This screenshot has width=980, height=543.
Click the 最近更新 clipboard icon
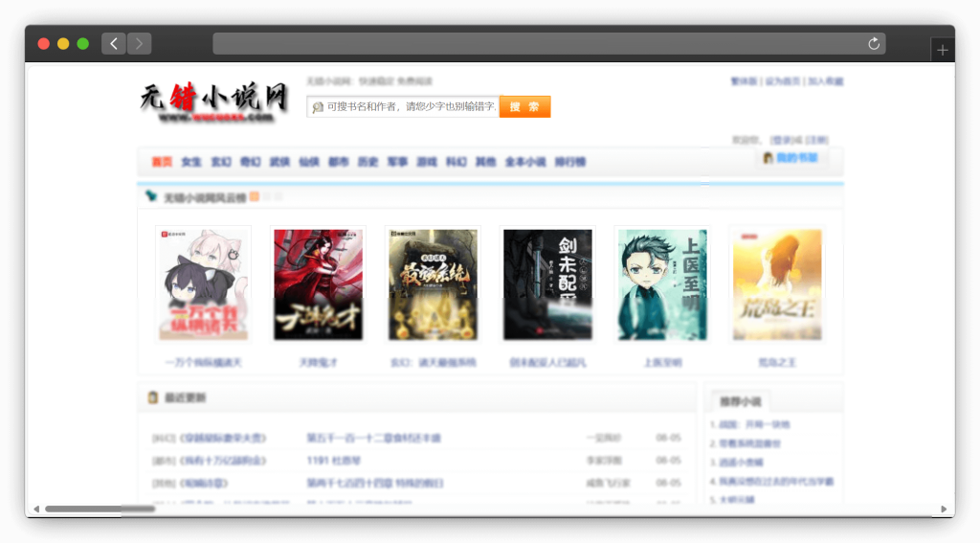(152, 397)
